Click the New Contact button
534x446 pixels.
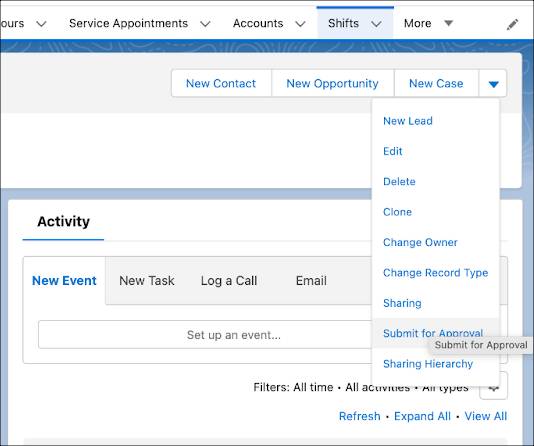pyautogui.click(x=221, y=83)
